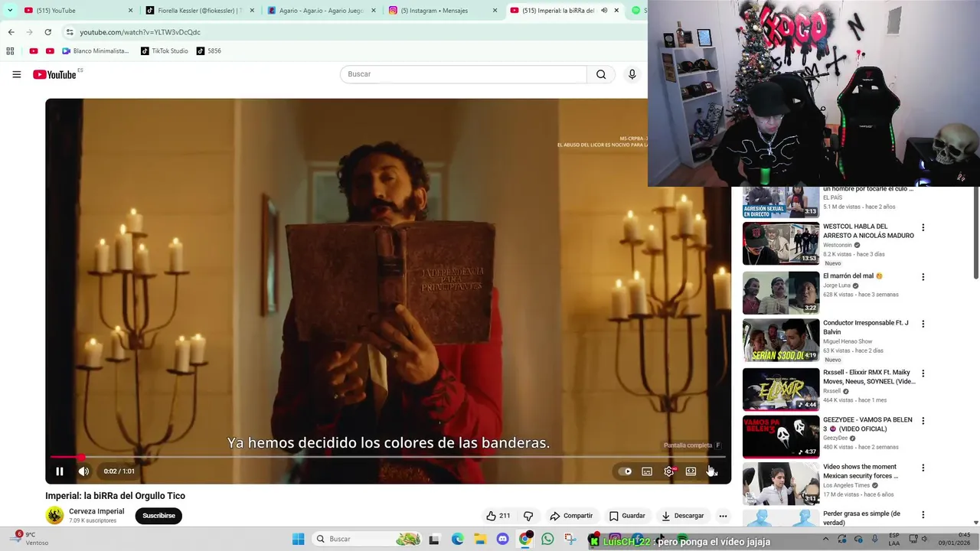980x551 pixels.
Task: View site information icon in address bar
Action: [x=69, y=32]
